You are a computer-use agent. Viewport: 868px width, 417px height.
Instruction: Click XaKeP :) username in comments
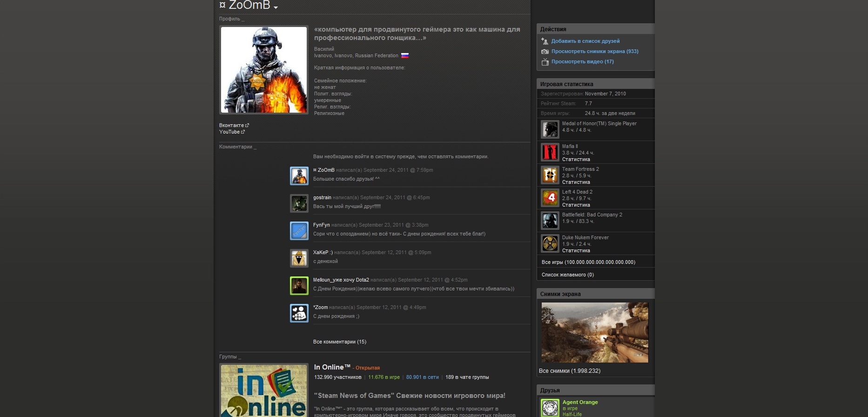(323, 252)
